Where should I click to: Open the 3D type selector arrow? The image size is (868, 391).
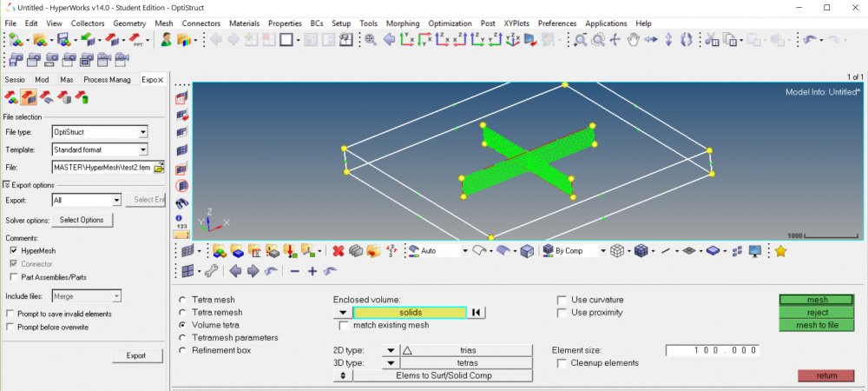click(x=391, y=362)
